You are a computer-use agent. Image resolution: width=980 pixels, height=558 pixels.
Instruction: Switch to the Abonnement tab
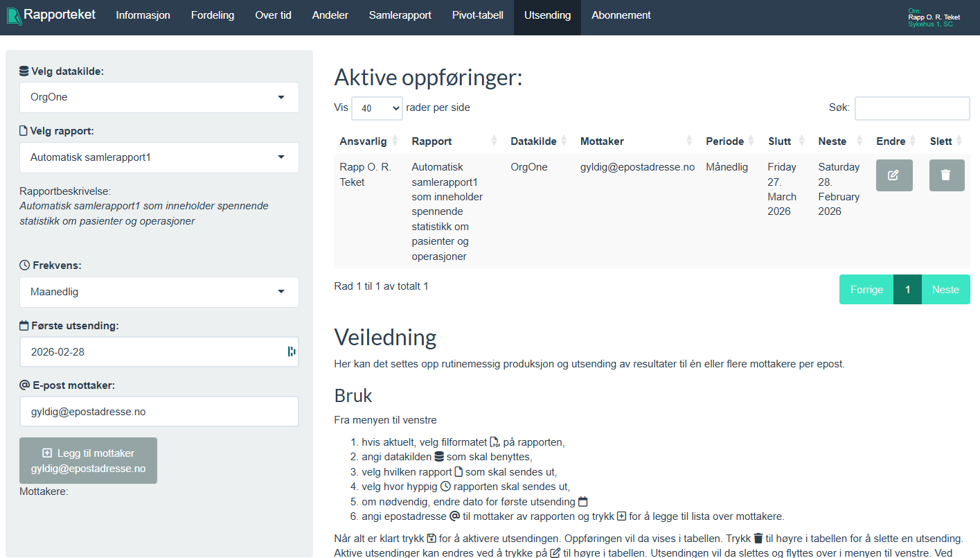pyautogui.click(x=620, y=15)
